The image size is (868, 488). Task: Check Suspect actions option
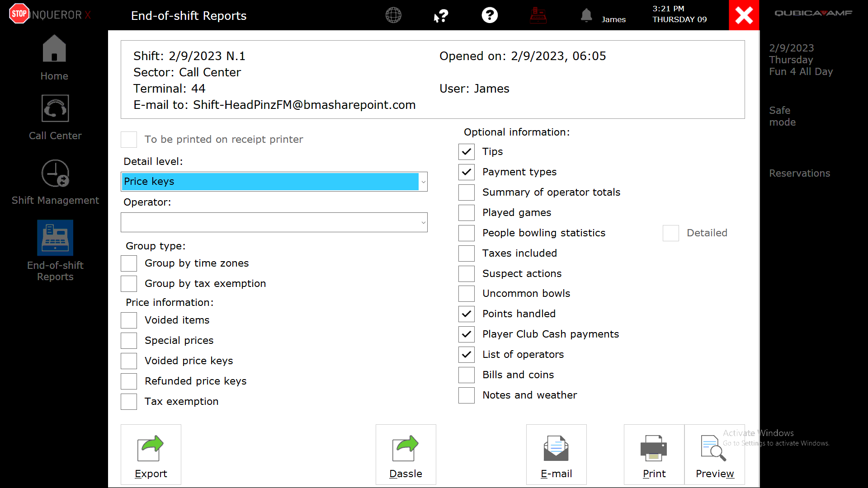coord(467,274)
